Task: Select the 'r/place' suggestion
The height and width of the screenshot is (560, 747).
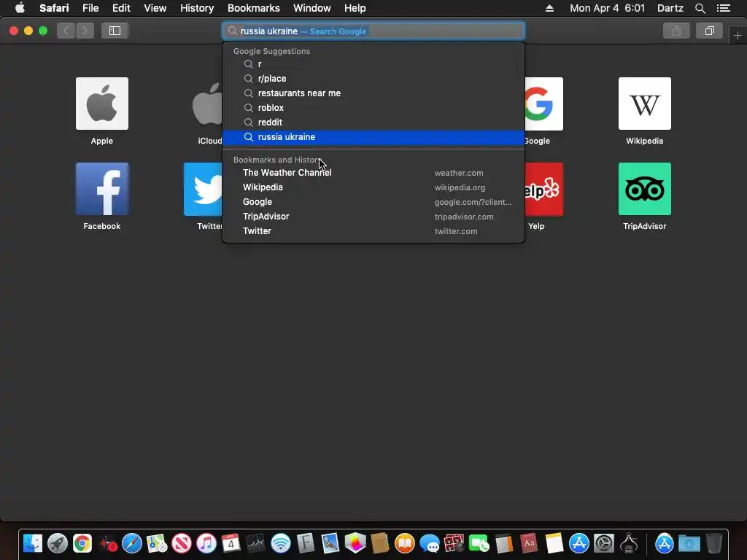Action: 373,79
